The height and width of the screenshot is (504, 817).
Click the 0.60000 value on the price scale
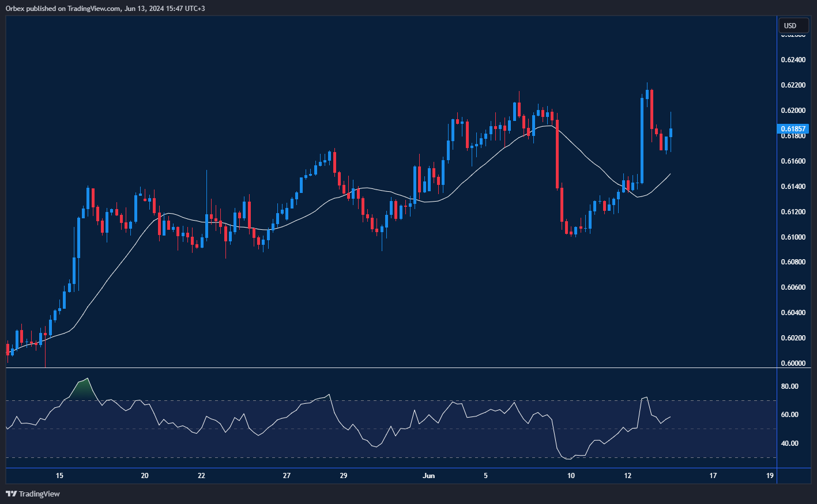(793, 363)
